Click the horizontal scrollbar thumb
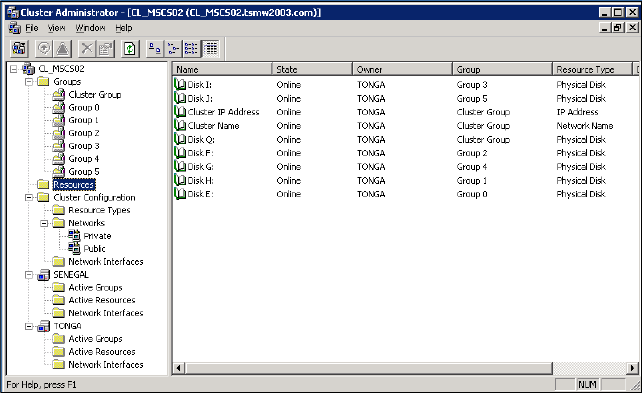Image resolution: width=642 pixels, height=393 pixels. pyautogui.click(x=368, y=368)
